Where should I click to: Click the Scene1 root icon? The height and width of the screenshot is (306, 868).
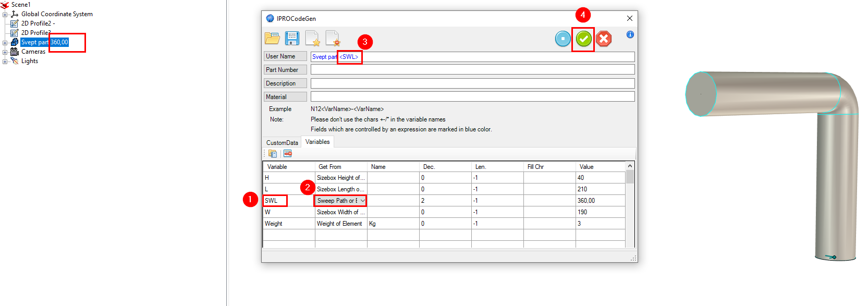coord(5,5)
